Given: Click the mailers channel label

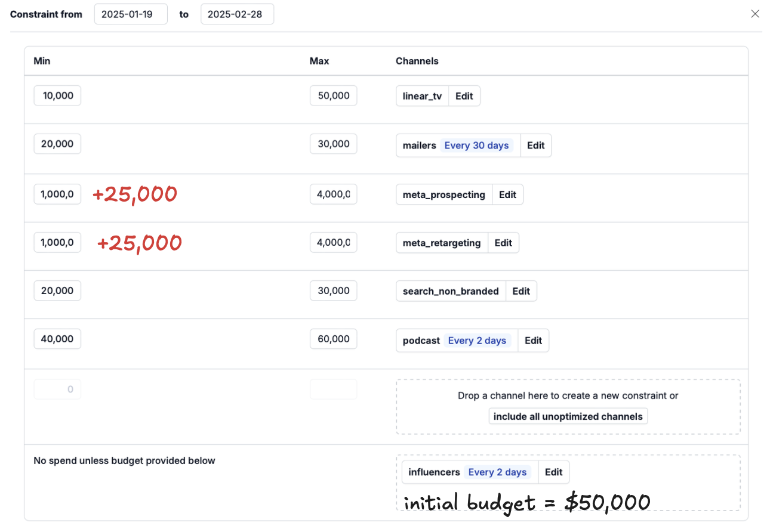Looking at the screenshot, I should click(419, 145).
